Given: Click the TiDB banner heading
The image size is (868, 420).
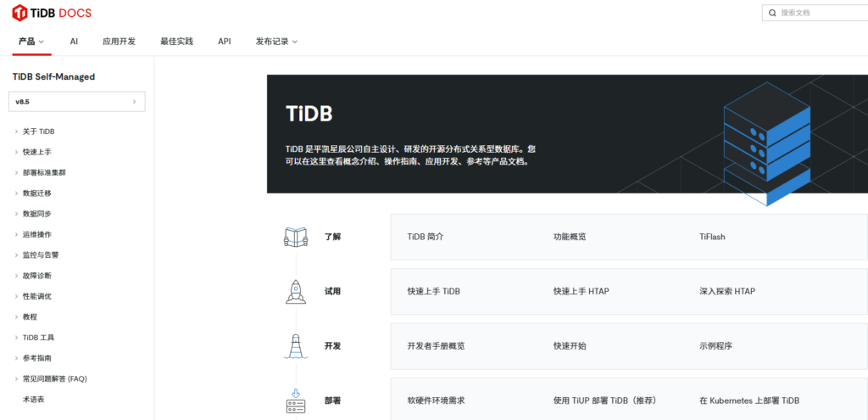Looking at the screenshot, I should click(309, 114).
